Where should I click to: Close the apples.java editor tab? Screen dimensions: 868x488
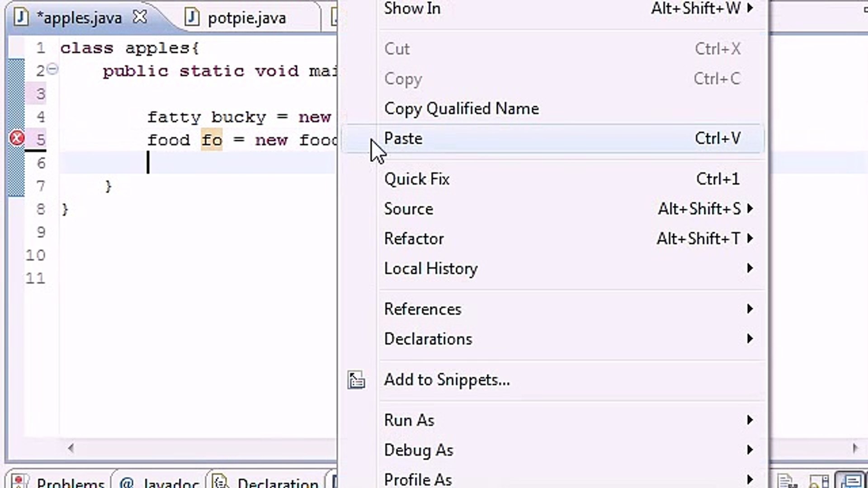140,17
